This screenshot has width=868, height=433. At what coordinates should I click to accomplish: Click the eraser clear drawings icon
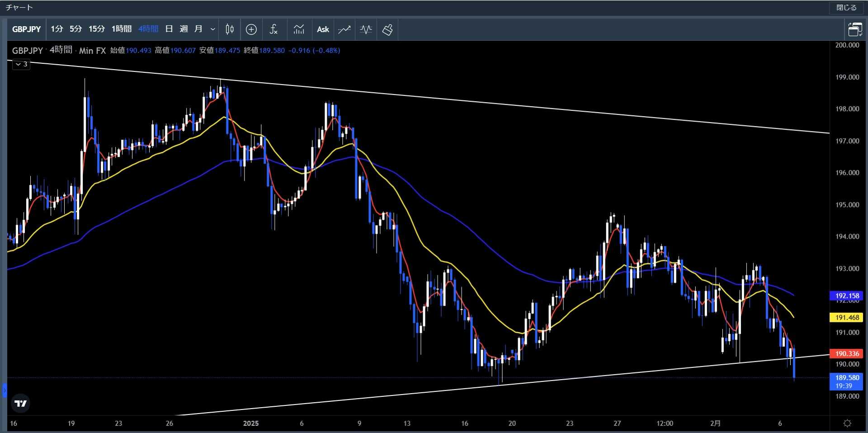387,29
